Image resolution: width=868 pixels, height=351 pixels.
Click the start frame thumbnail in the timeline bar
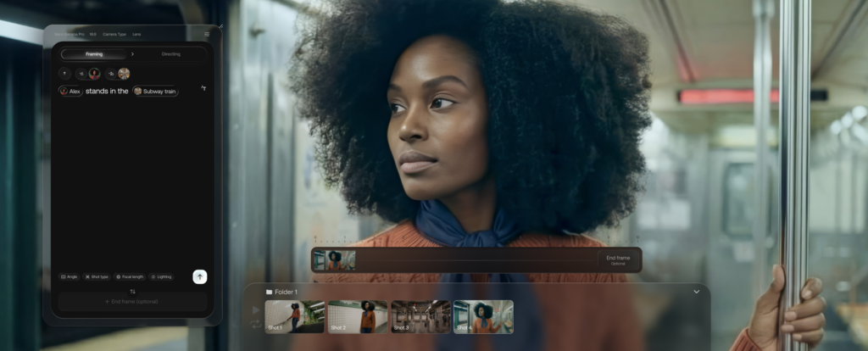pyautogui.click(x=334, y=260)
